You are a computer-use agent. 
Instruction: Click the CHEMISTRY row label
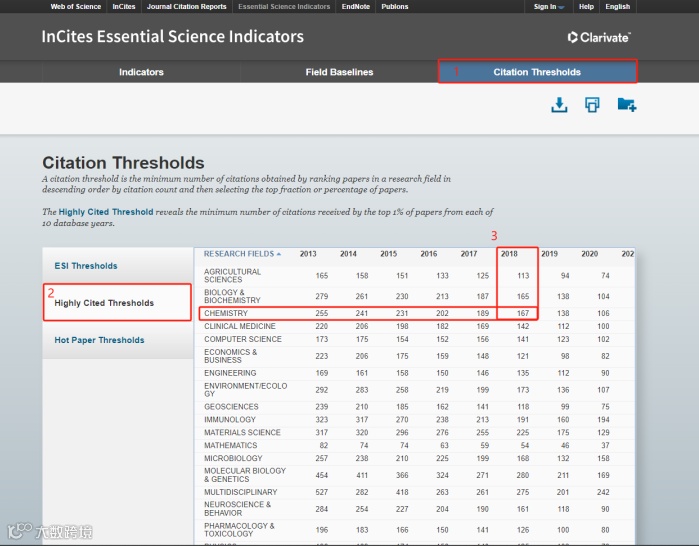pyautogui.click(x=226, y=313)
